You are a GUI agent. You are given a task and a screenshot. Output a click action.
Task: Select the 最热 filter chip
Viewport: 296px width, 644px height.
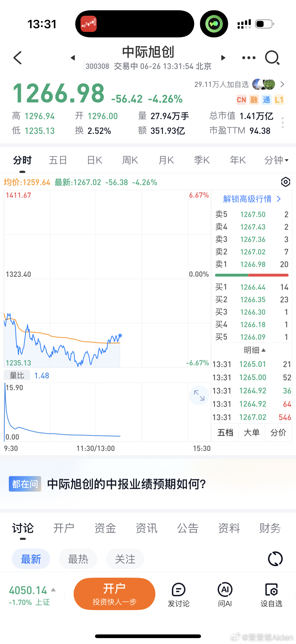pos(78,559)
